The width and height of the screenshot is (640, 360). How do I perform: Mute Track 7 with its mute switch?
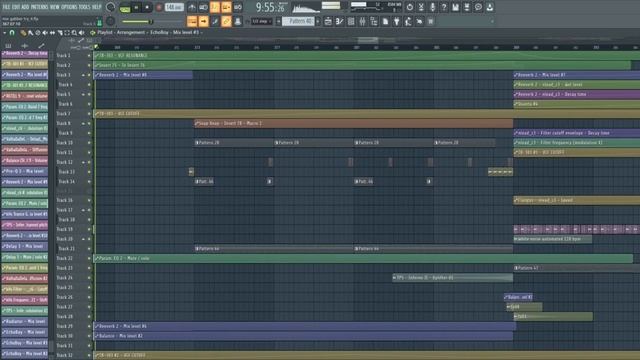point(89,113)
